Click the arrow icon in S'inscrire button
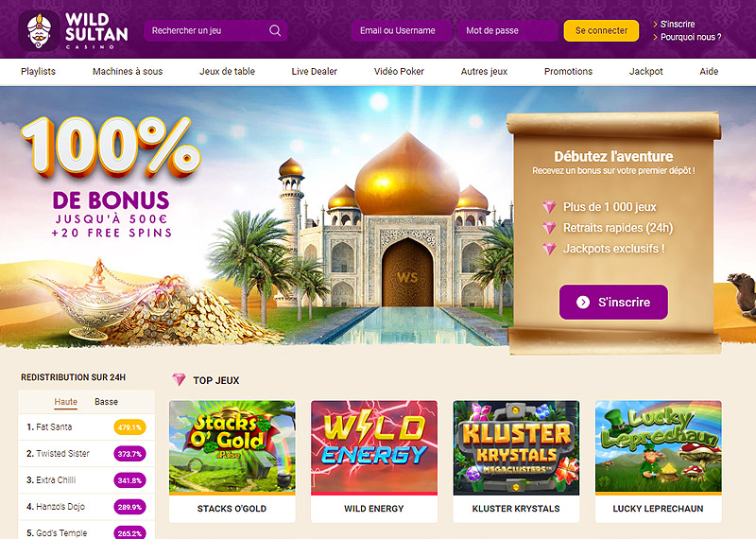This screenshot has width=756, height=539. pos(583,302)
